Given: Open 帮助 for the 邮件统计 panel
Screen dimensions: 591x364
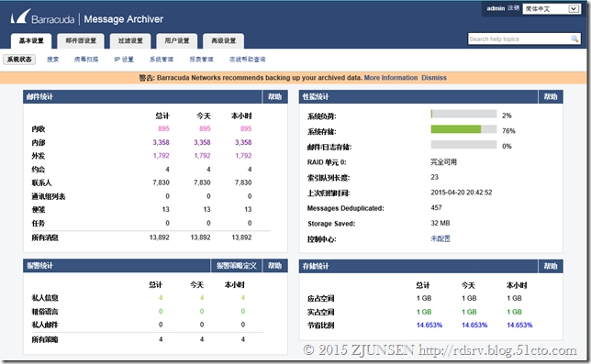Looking at the screenshot, I should [x=274, y=97].
